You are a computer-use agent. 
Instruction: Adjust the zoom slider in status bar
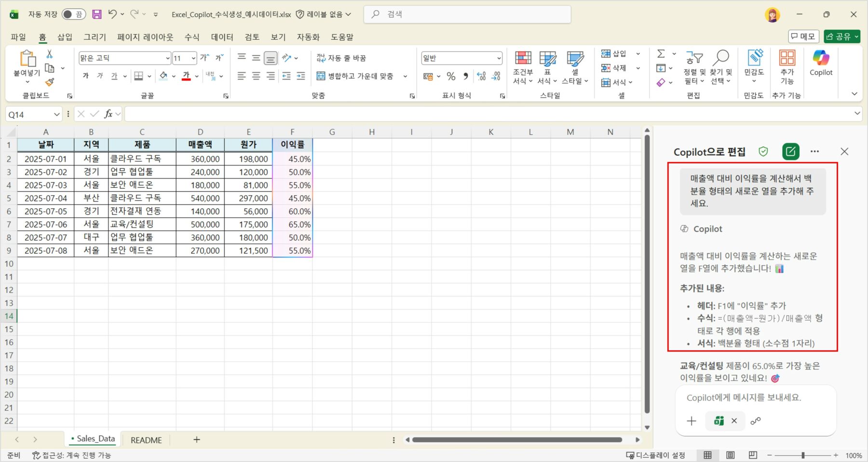click(803, 455)
